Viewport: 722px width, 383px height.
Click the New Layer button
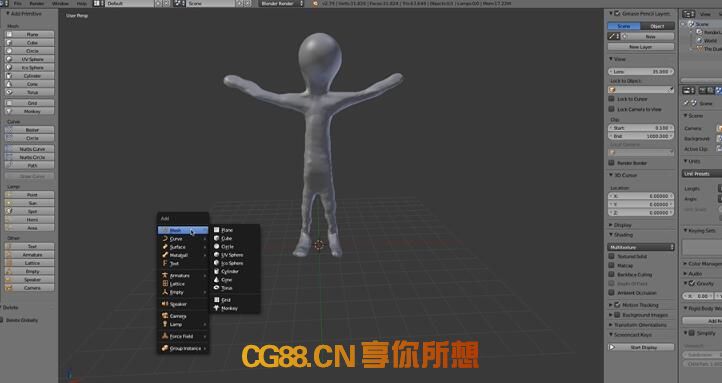coord(641,47)
